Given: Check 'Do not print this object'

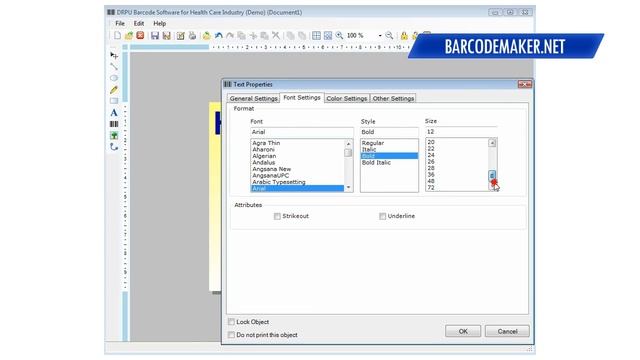Looking at the screenshot, I should 231,335.
